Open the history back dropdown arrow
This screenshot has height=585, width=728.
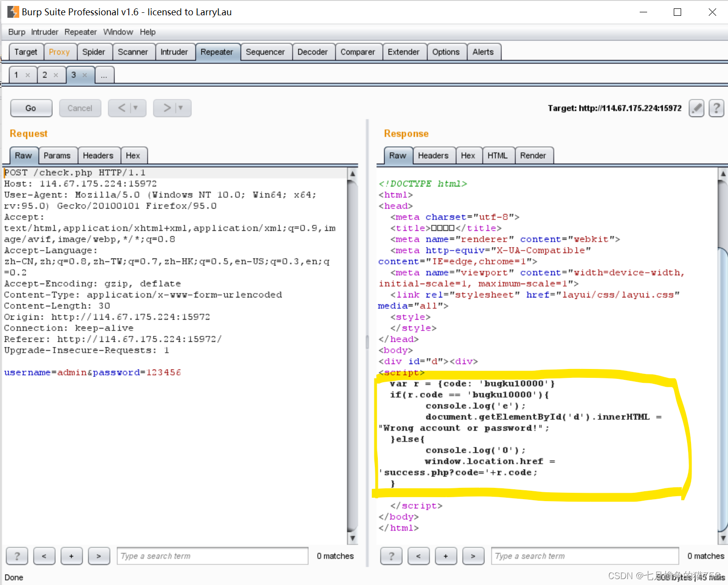136,108
